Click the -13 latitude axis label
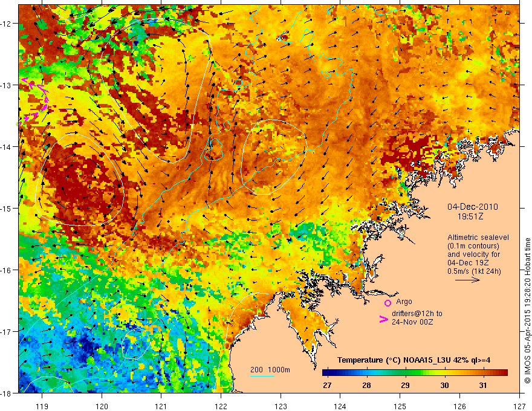532x411 pixels. click(x=7, y=85)
